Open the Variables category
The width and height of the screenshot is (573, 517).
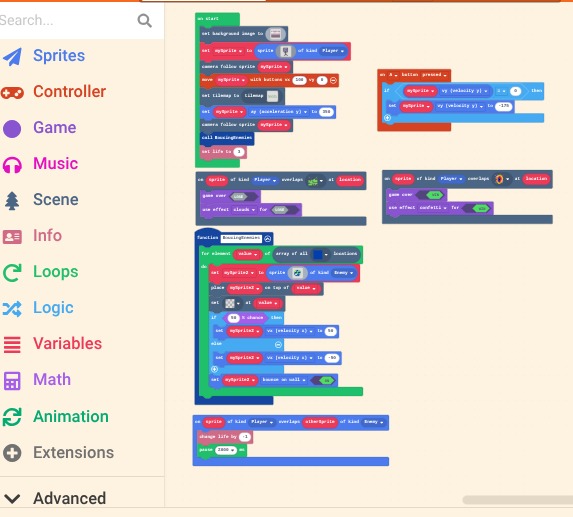tap(67, 344)
